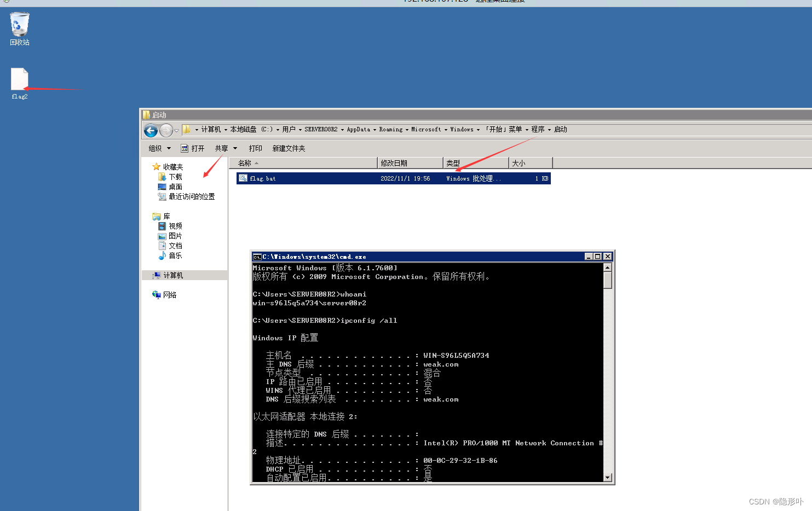Viewport: 812px width, 511px height.
Task: Sort by 名称 column header
Action: point(303,163)
